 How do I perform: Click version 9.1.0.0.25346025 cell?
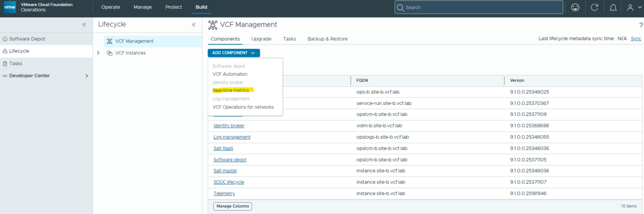pos(530,92)
